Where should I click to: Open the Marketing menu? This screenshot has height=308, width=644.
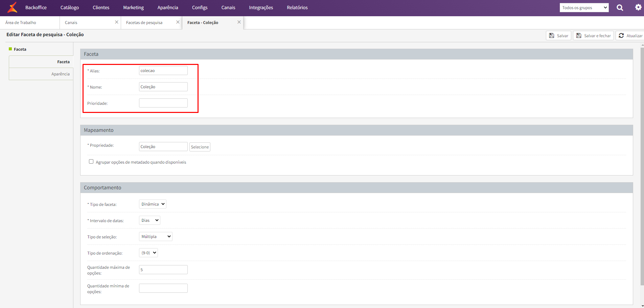click(133, 7)
